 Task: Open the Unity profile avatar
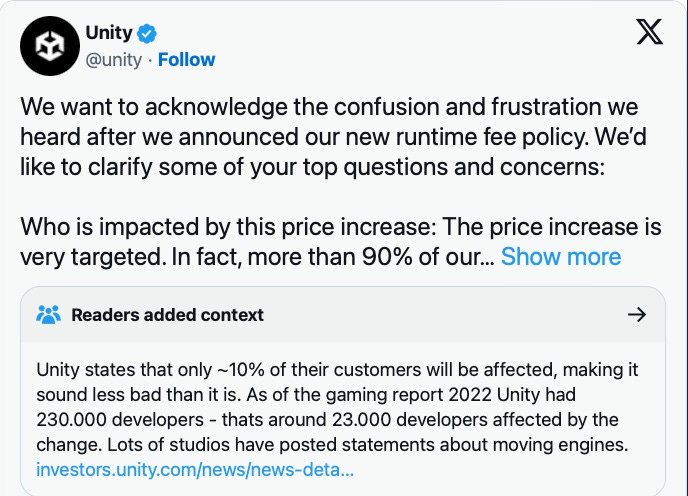(x=50, y=46)
